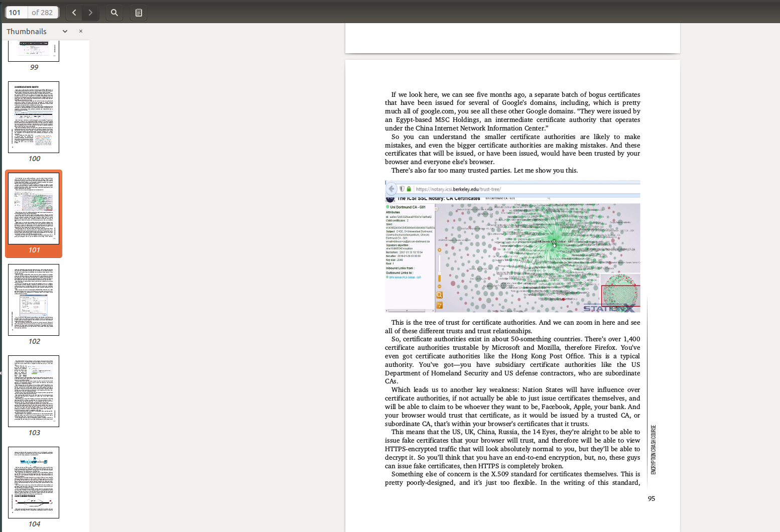The image size is (780, 532).
Task: Click the StationX watermark logo
Action: 608,308
